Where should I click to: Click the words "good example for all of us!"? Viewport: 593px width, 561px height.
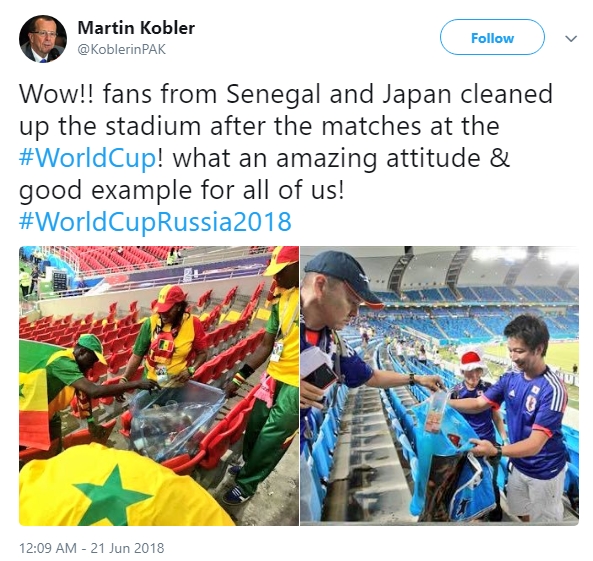point(182,190)
